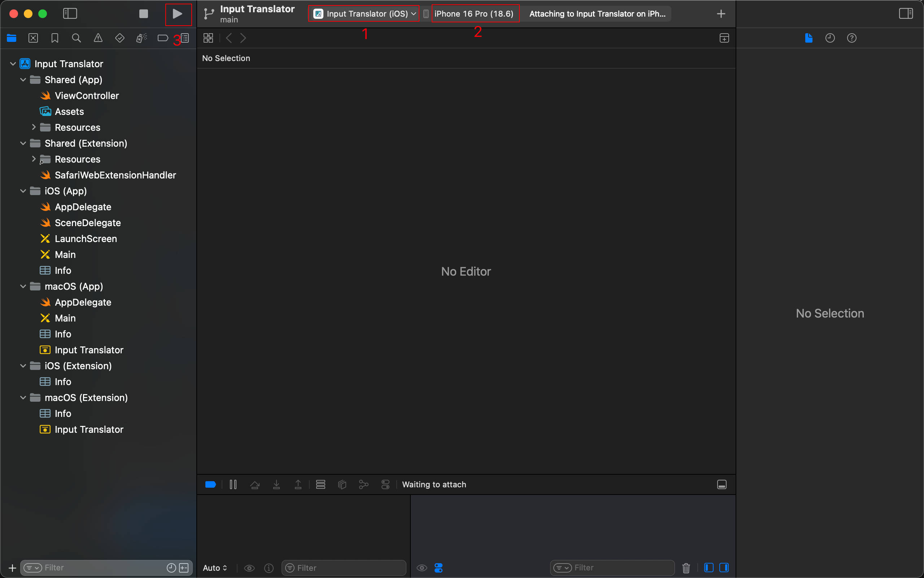Expand Resources under Shared (App)

coord(34,127)
